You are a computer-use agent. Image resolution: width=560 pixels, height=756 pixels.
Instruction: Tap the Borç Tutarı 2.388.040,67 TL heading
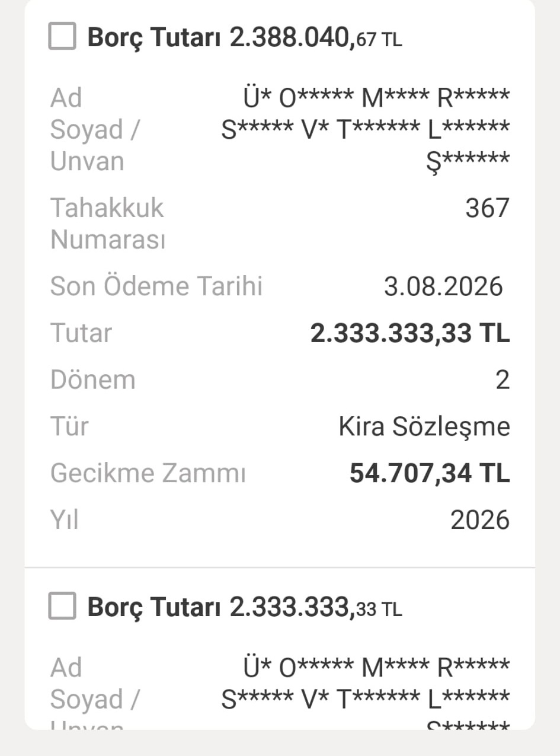coord(245,39)
